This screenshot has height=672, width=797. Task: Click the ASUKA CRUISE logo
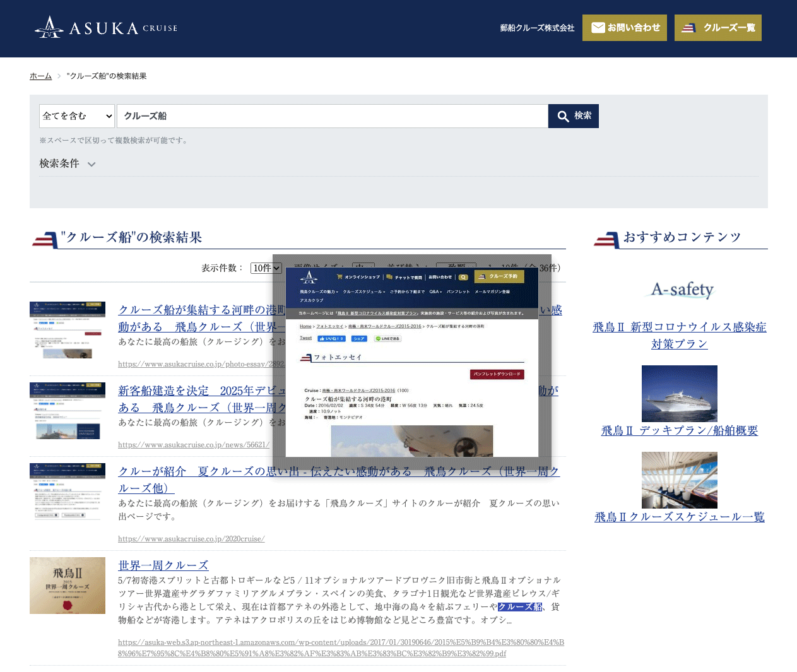106,27
